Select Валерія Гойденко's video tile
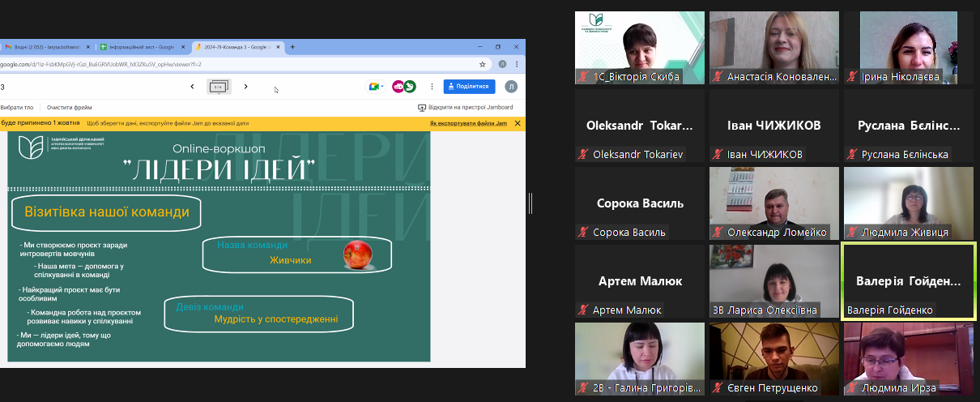This screenshot has height=402, width=980. [908, 282]
